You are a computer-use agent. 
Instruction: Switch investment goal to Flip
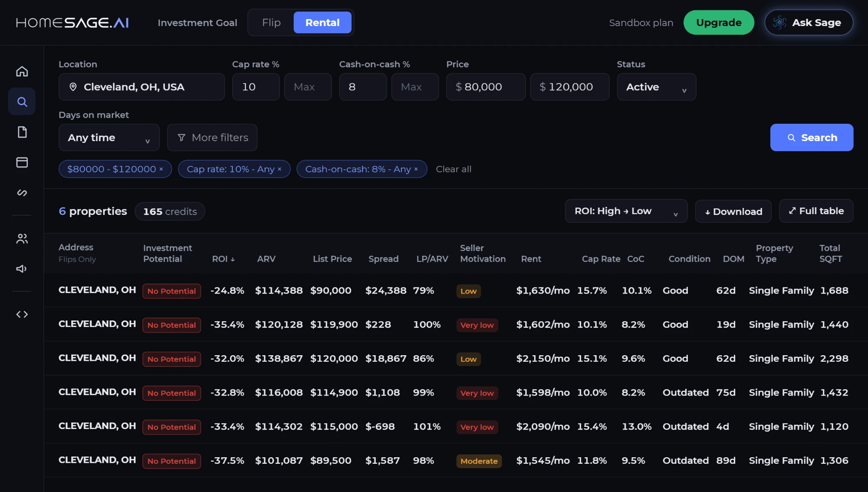(x=271, y=23)
